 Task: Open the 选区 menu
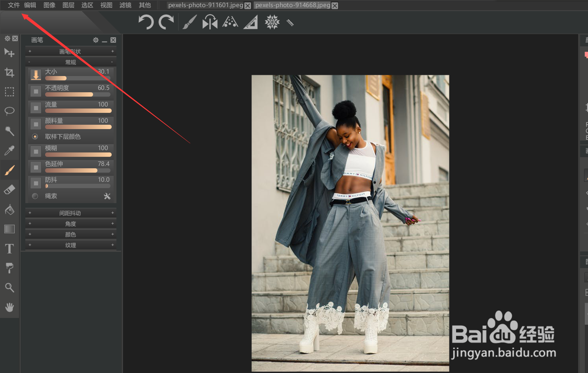pyautogui.click(x=87, y=5)
